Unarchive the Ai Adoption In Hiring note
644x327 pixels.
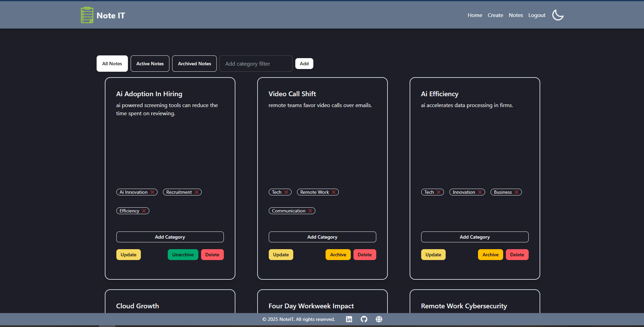pyautogui.click(x=183, y=255)
